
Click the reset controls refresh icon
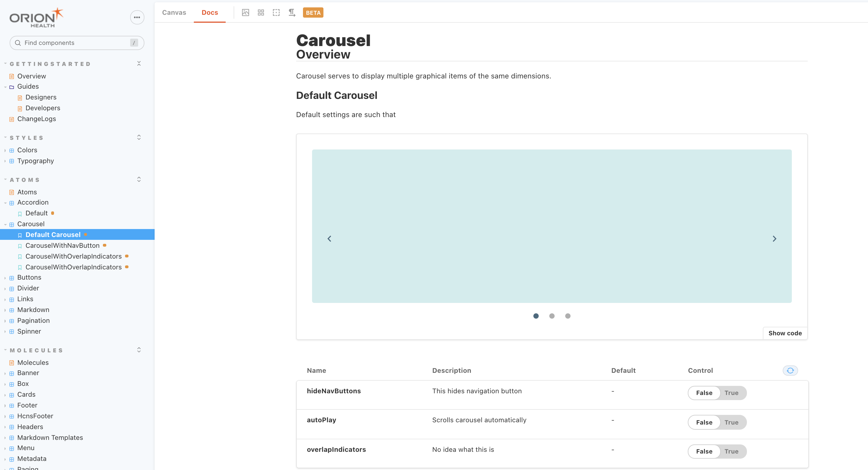(790, 370)
